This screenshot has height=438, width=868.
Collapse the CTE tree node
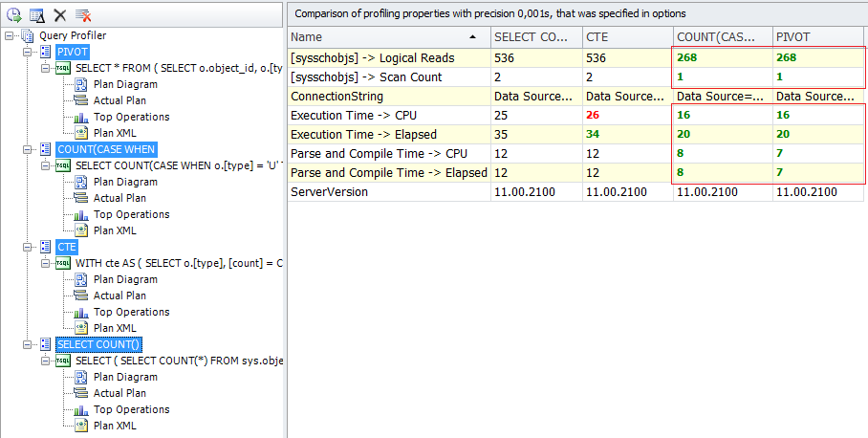(x=27, y=247)
